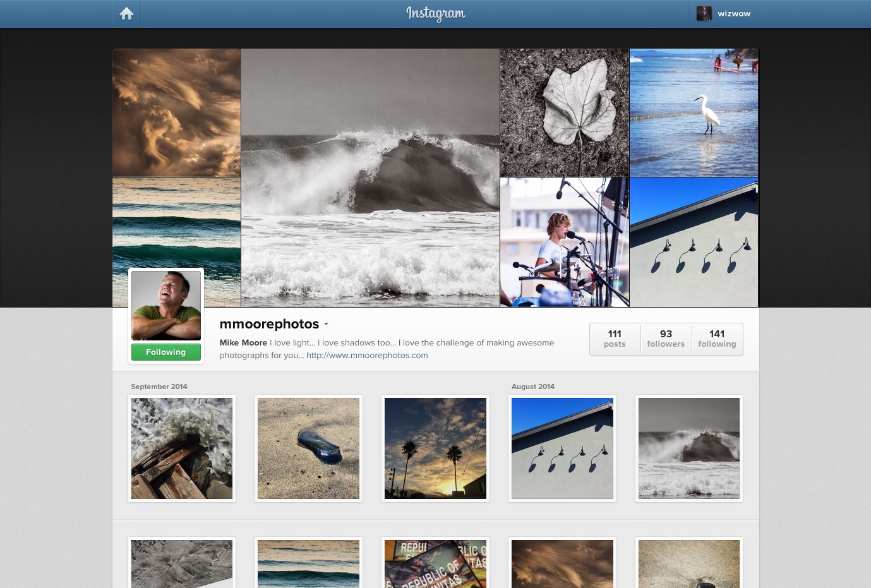Visit the www.mmoorephotos.com link
This screenshot has height=588, width=871.
(367, 355)
